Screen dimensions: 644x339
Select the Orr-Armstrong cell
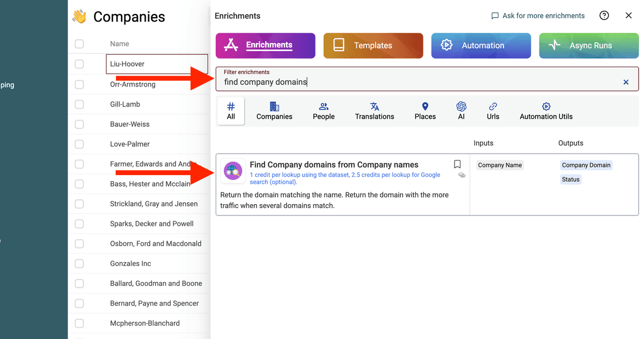pos(157,84)
